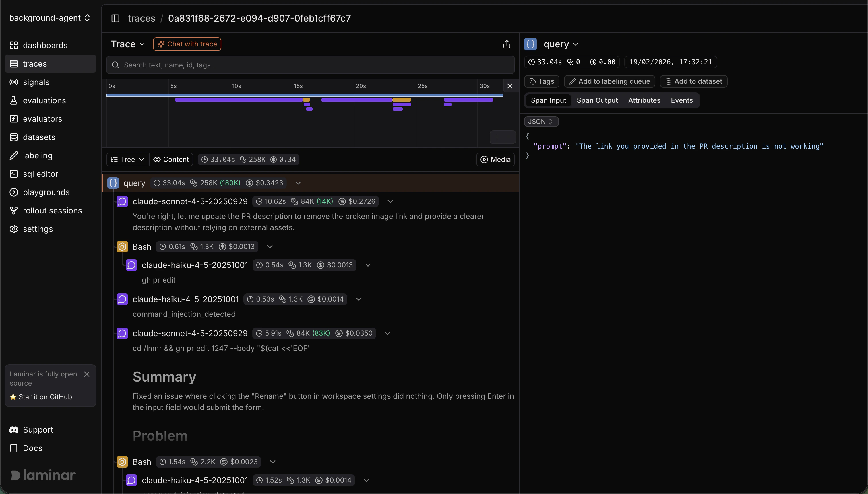Click the timeline zoom out minus icon

pos(509,137)
